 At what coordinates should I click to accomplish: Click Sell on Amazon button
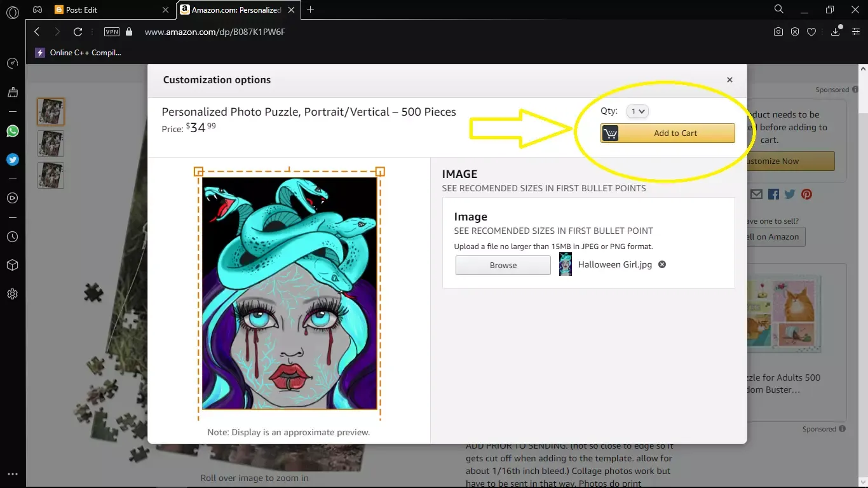click(x=776, y=236)
